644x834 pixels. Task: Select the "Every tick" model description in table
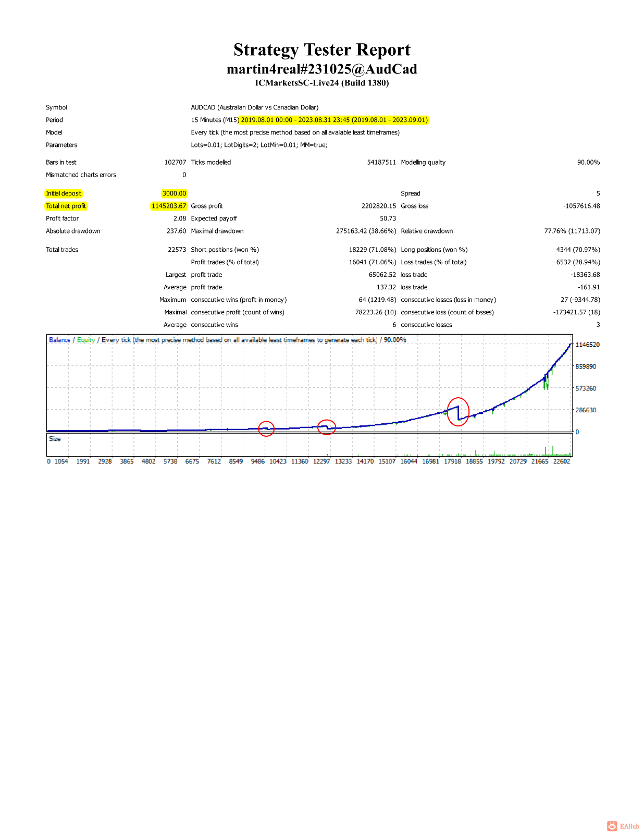[x=295, y=132]
